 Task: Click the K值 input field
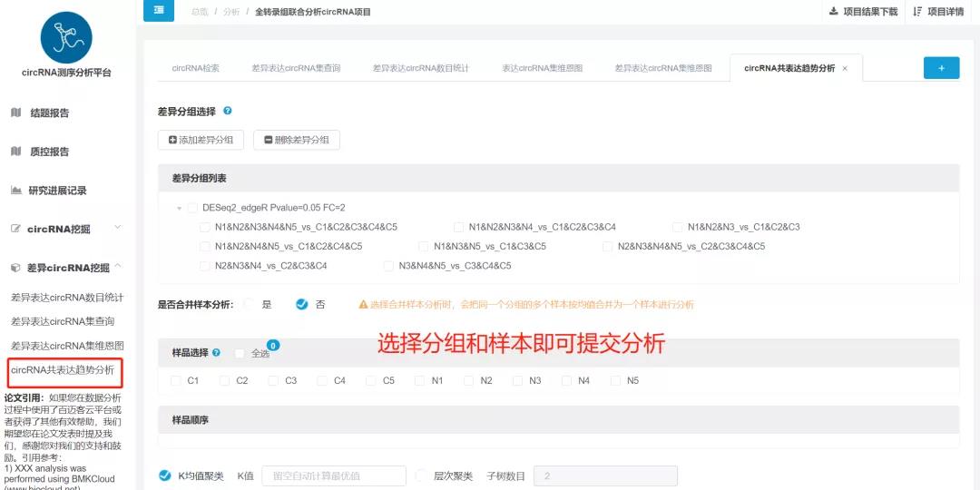tap(333, 475)
